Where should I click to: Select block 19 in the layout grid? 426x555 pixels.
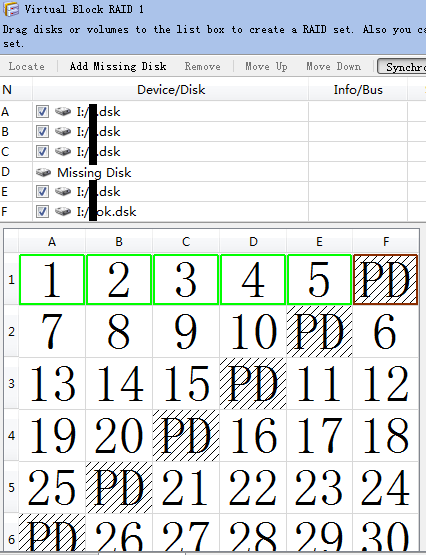(52, 435)
